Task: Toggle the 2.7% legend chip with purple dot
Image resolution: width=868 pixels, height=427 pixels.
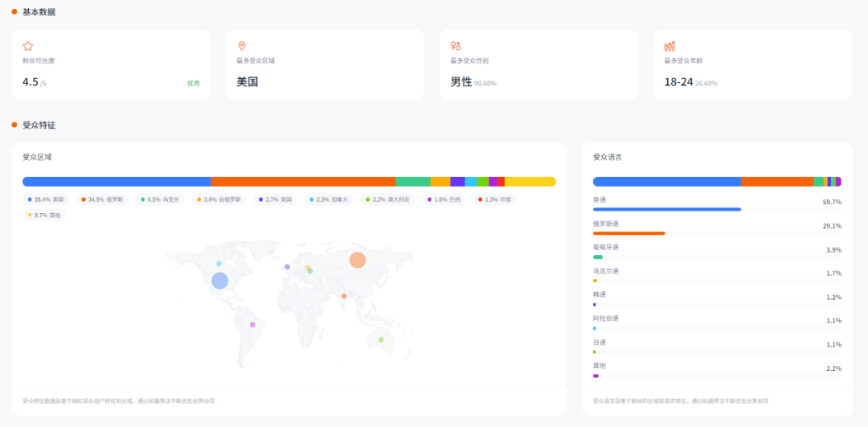Action: click(x=275, y=199)
